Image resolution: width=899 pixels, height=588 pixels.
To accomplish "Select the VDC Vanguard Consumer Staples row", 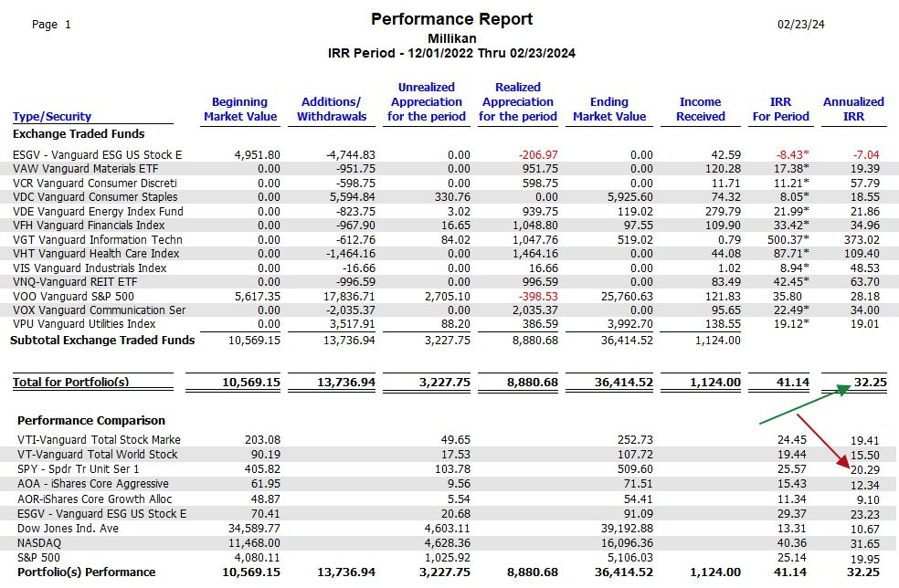I will [449, 196].
